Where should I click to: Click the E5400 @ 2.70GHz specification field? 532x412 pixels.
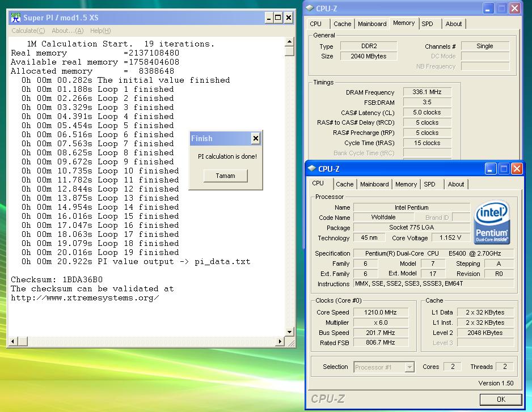coord(433,253)
